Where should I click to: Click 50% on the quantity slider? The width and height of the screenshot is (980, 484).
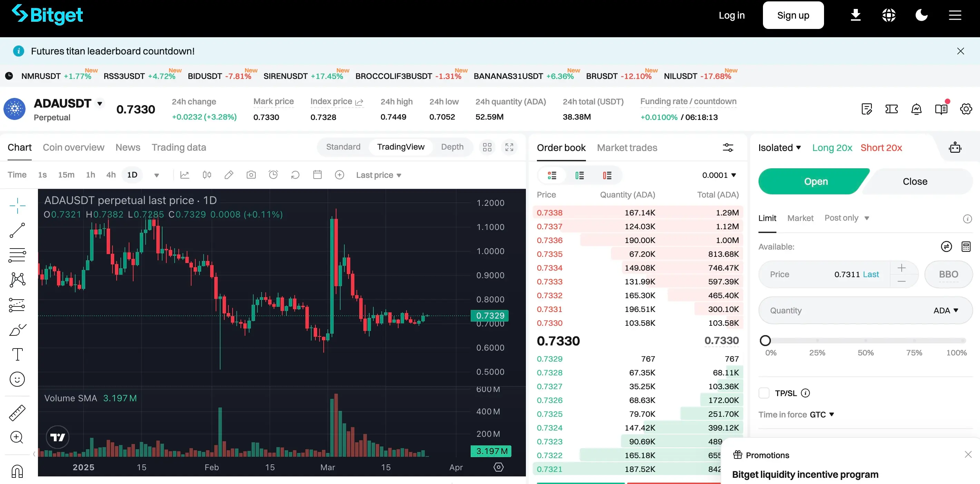(865, 341)
